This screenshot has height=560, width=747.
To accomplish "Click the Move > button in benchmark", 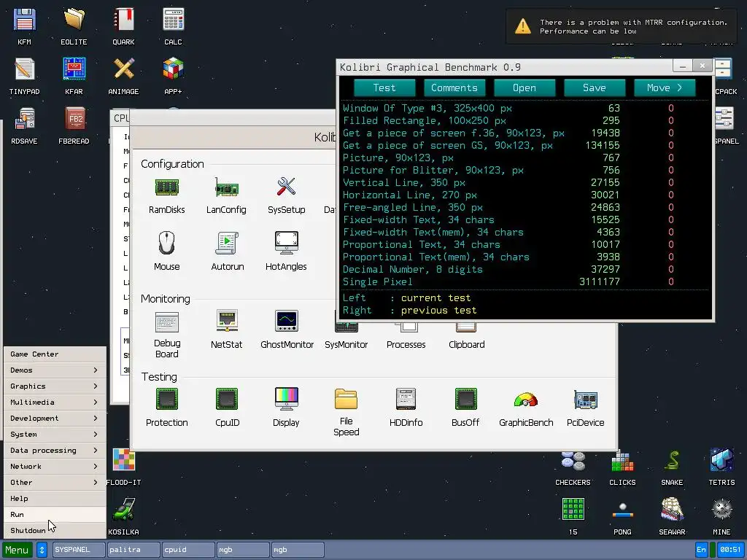I will pyautogui.click(x=665, y=88).
